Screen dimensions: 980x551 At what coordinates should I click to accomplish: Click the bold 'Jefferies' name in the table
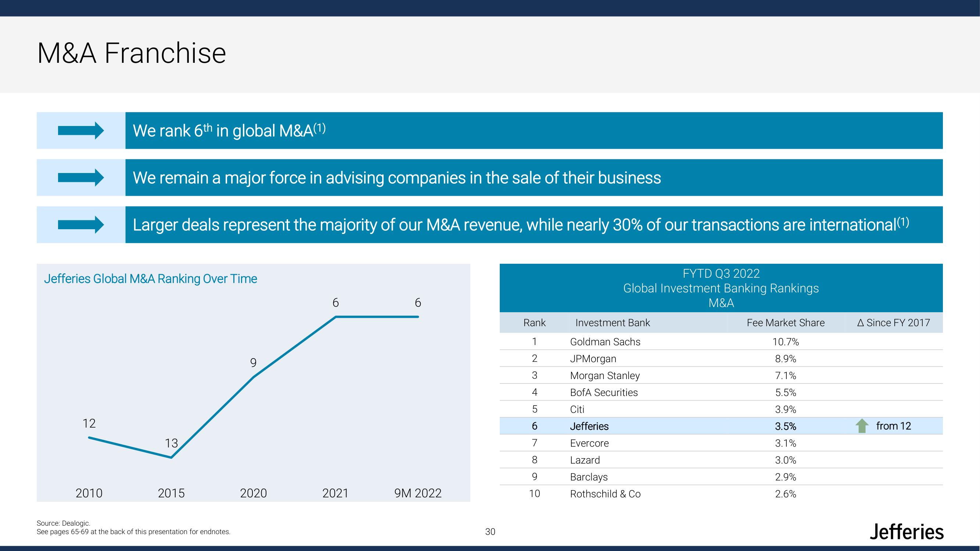click(589, 426)
